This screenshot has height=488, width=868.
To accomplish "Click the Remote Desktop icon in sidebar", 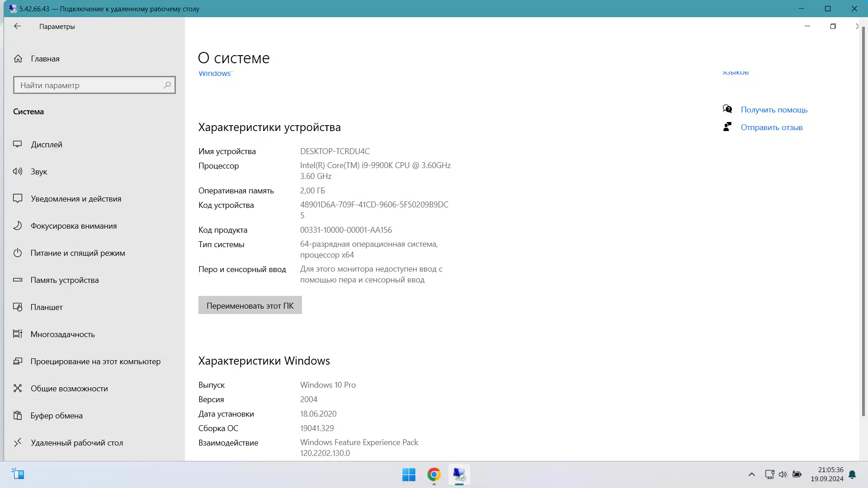I will 18,442.
